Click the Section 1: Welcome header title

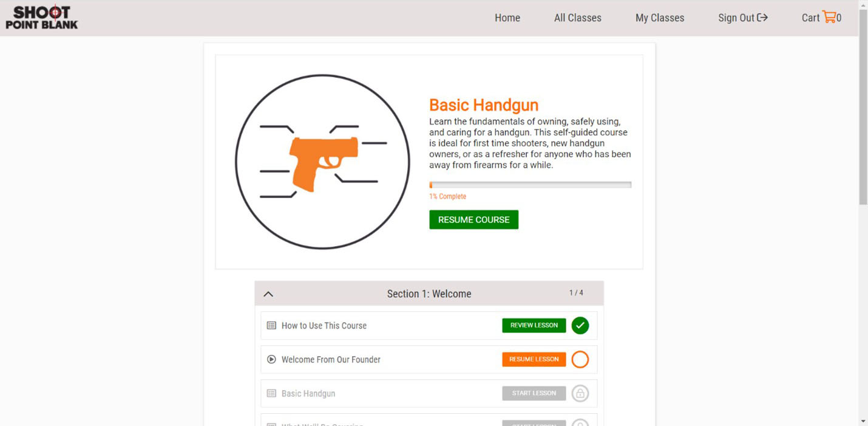pos(429,294)
